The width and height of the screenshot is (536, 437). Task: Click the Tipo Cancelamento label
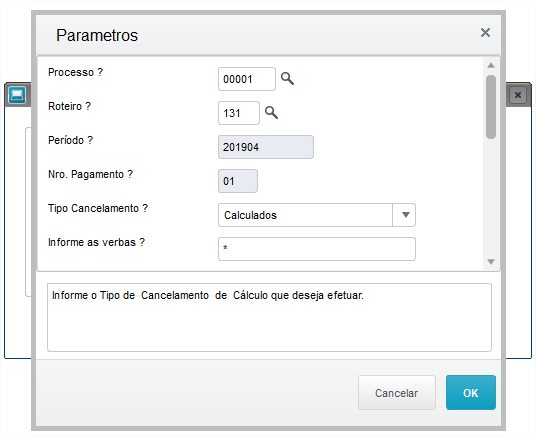(x=98, y=208)
